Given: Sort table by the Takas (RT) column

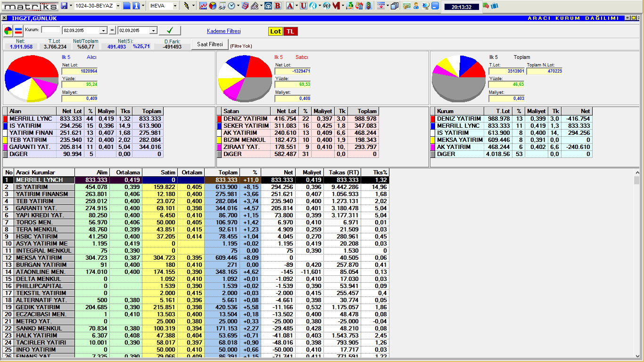Looking at the screenshot, I should point(342,173).
